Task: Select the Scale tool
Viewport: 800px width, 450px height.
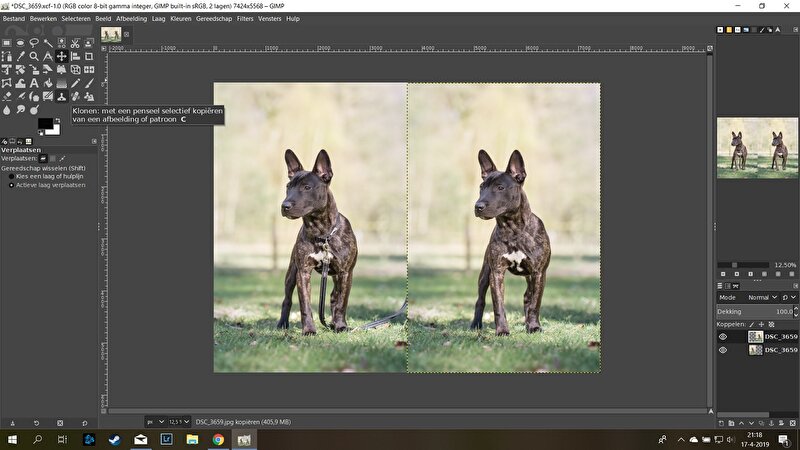Action: [x=34, y=69]
